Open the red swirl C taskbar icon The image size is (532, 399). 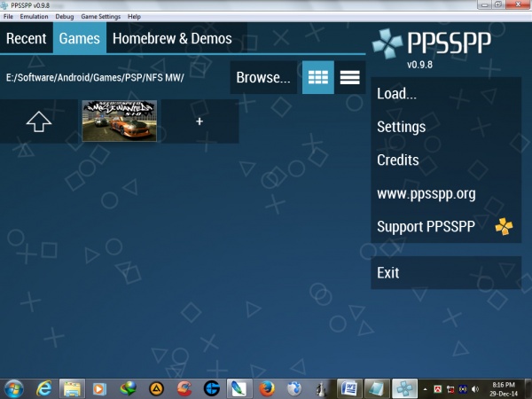(184, 389)
